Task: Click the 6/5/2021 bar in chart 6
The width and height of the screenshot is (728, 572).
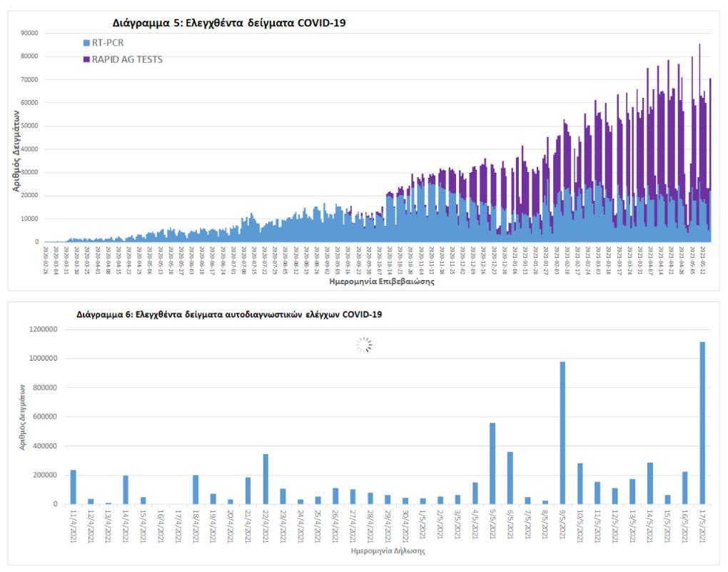Action: [x=510, y=478]
